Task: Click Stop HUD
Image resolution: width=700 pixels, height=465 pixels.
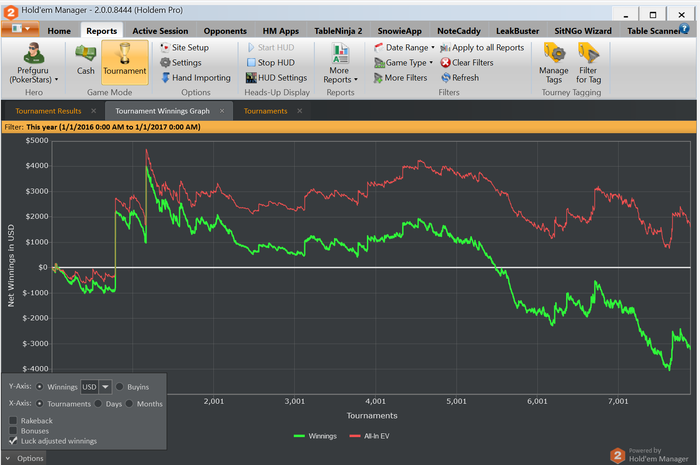Action: click(x=271, y=62)
